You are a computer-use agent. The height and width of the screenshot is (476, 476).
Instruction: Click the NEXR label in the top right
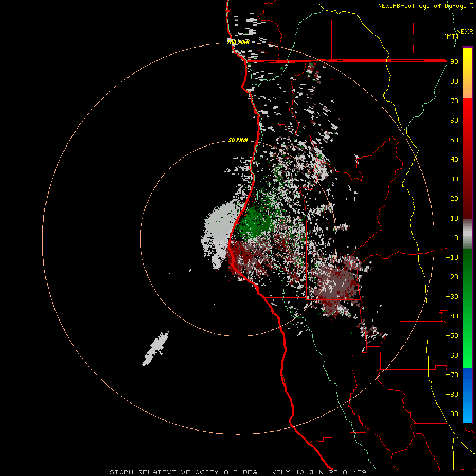point(465,32)
